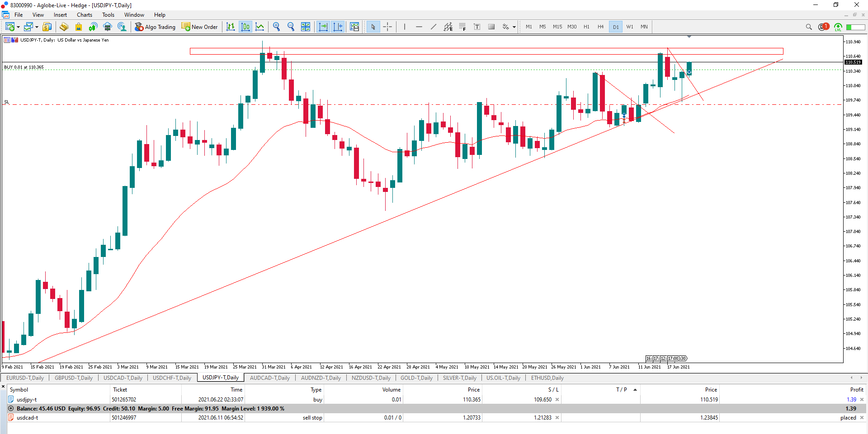This screenshot has width=868, height=434.
Task: Remove stop loss on usdjpy-t position
Action: [557, 400]
